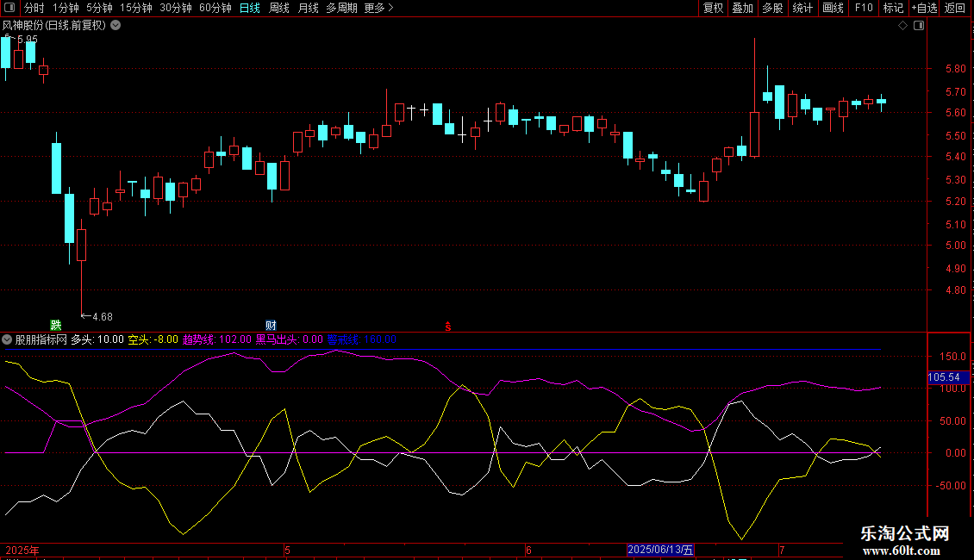
Task: Click the blue 财 marker icon
Action: coord(271,326)
